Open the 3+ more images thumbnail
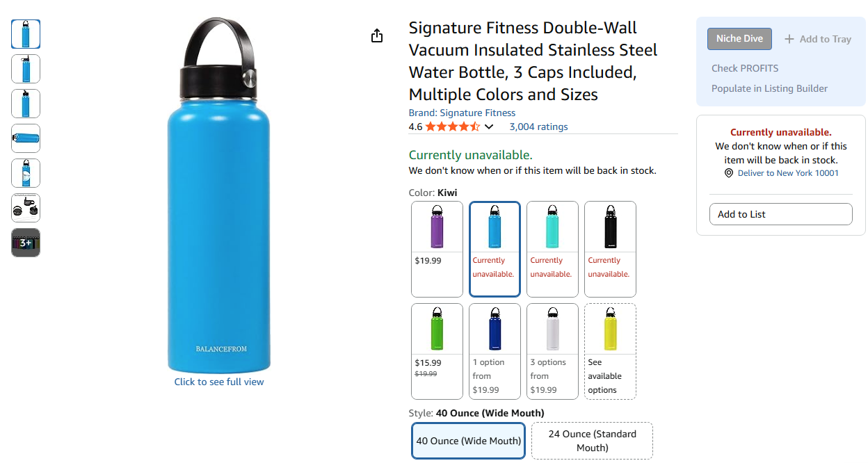 pyautogui.click(x=26, y=243)
